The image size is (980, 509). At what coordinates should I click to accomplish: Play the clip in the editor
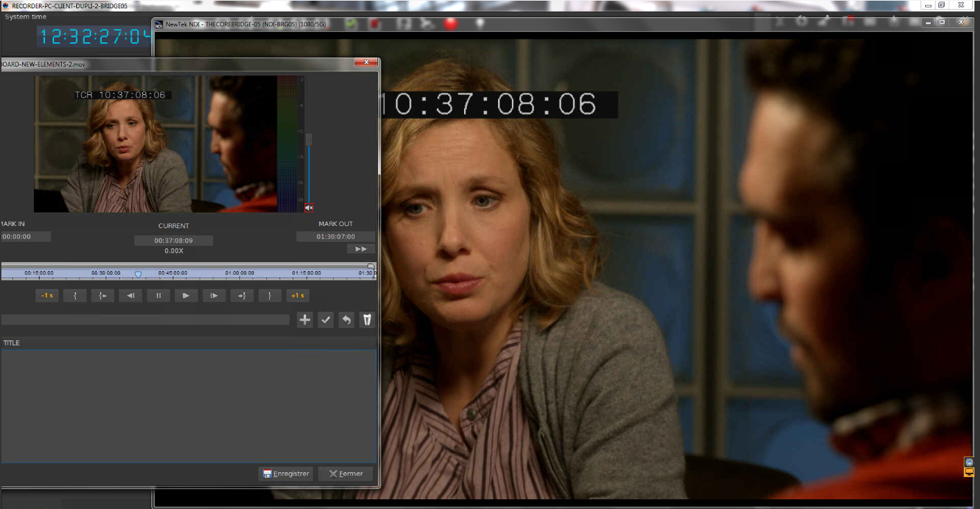click(x=186, y=295)
